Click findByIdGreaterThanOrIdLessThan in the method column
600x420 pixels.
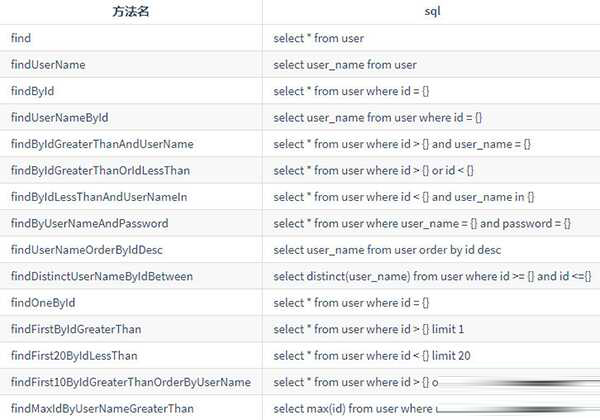pos(100,170)
